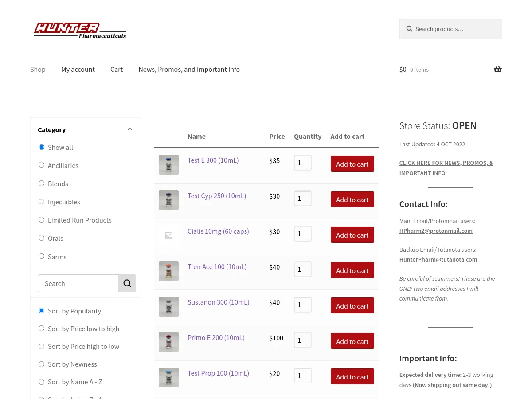Select the Orals category filter
The height and width of the screenshot is (399, 532).
coord(41,238)
